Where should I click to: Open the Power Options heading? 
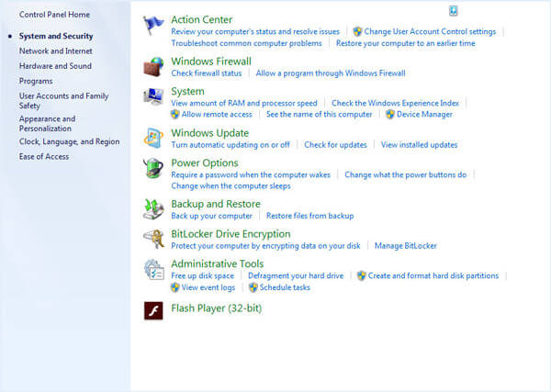[205, 163]
